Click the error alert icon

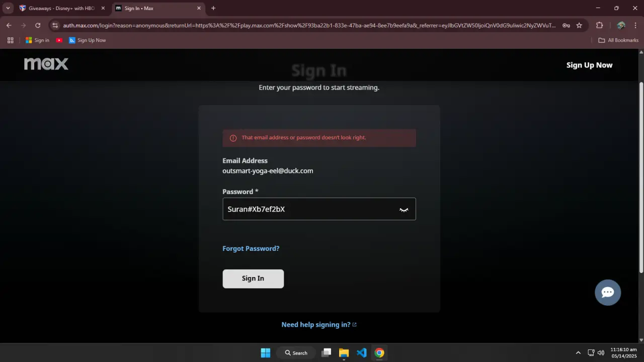[x=233, y=138]
